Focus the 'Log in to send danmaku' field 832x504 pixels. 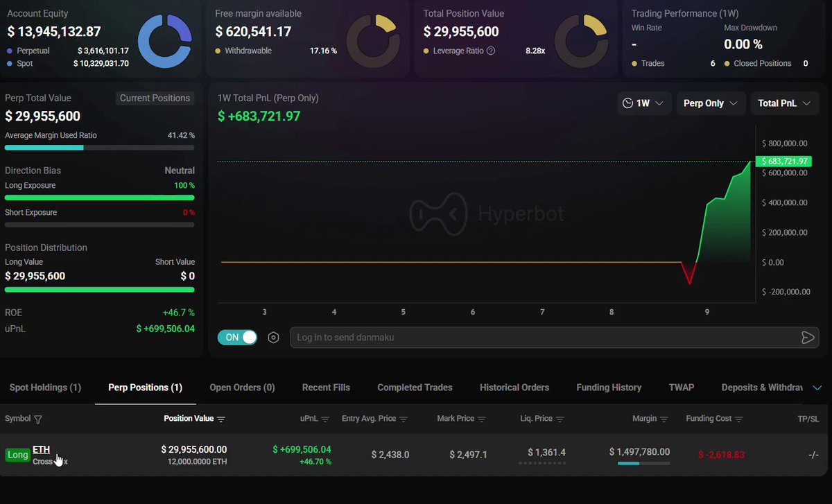(x=553, y=338)
